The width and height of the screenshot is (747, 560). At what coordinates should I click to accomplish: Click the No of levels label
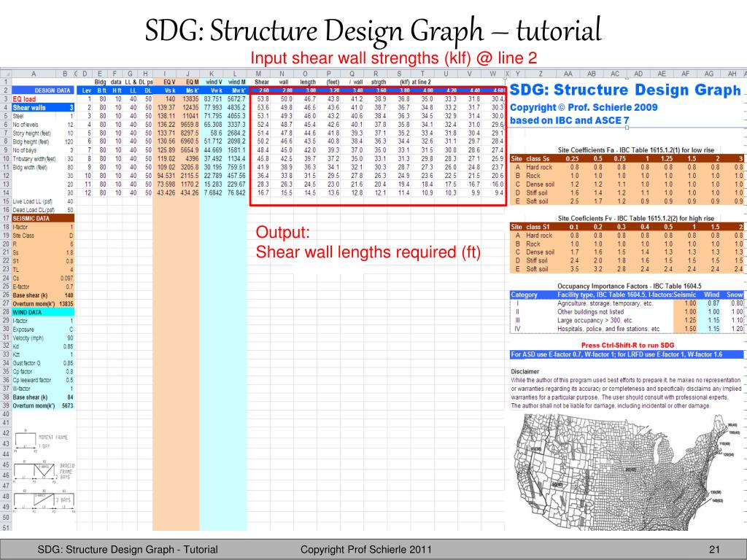pyautogui.click(x=26, y=125)
